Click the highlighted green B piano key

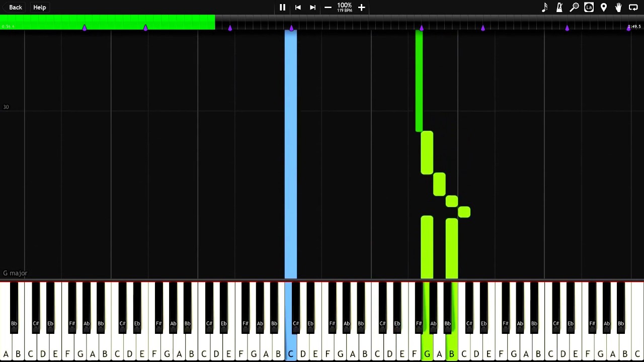click(x=451, y=347)
